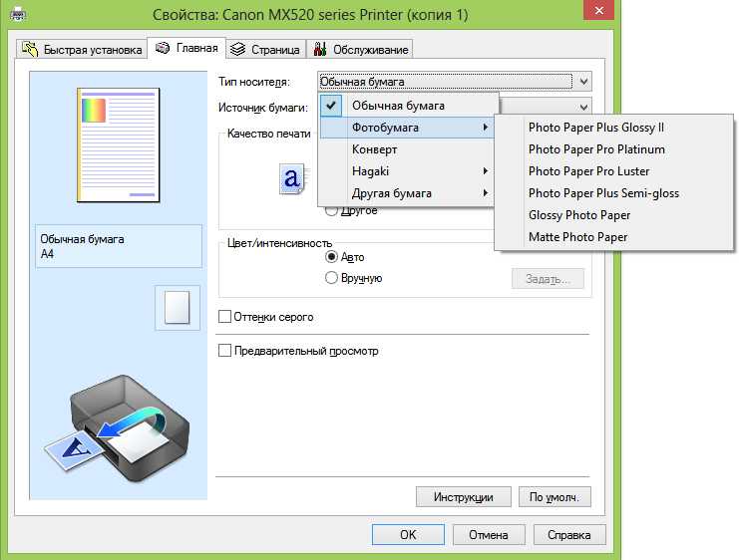
Task: Click the Тип носителя combo box field
Action: point(455,82)
